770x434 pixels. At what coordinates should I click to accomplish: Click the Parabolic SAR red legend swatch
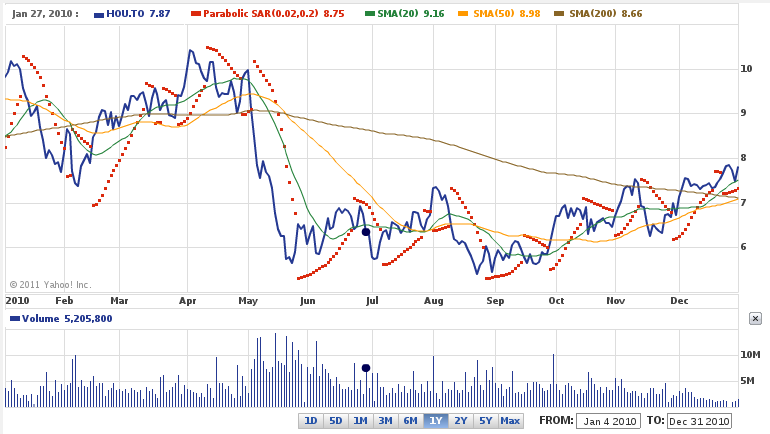[x=196, y=14]
